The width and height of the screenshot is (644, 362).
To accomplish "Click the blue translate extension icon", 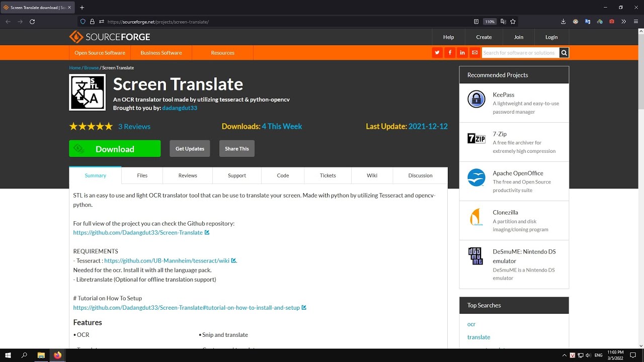I will 588,22.
